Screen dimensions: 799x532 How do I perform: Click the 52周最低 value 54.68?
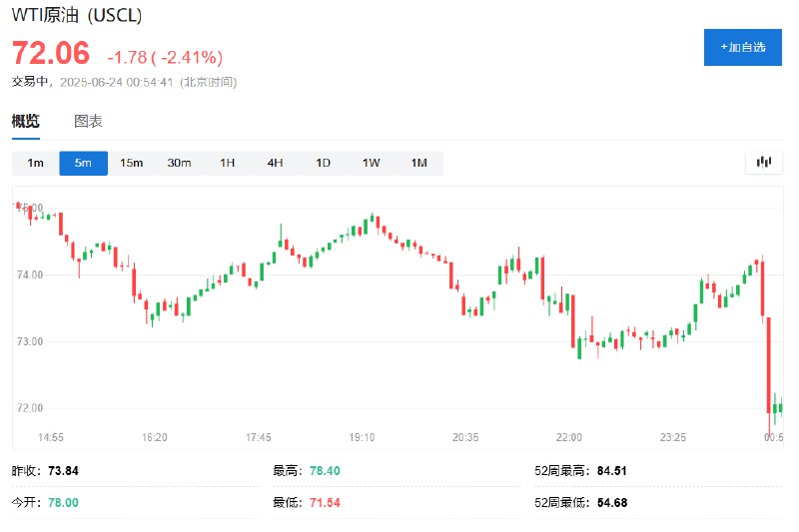click(612, 503)
